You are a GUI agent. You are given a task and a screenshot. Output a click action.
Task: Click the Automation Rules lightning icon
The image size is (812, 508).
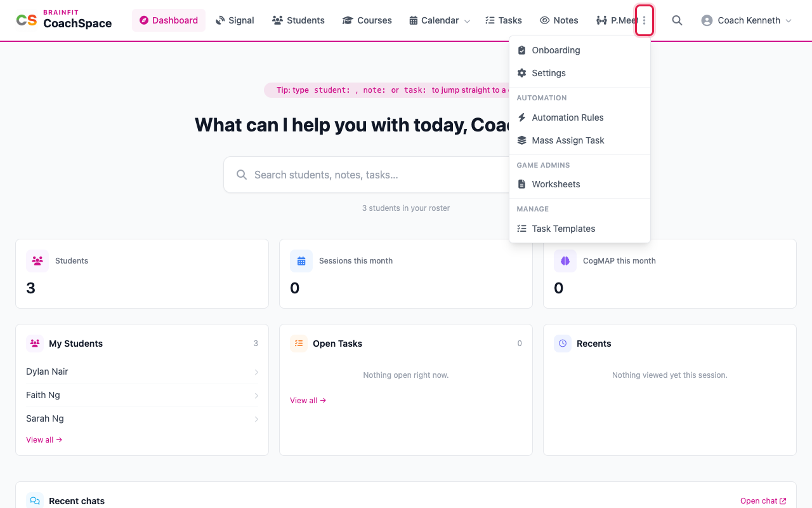click(521, 117)
